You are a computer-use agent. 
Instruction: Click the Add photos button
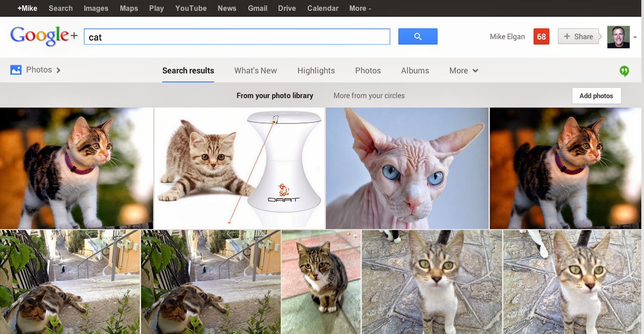point(596,95)
